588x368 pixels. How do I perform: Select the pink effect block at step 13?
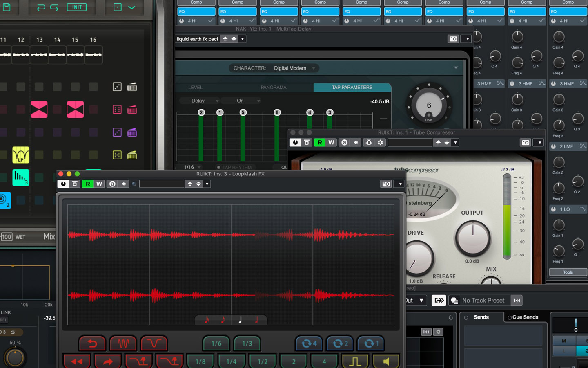[39, 110]
